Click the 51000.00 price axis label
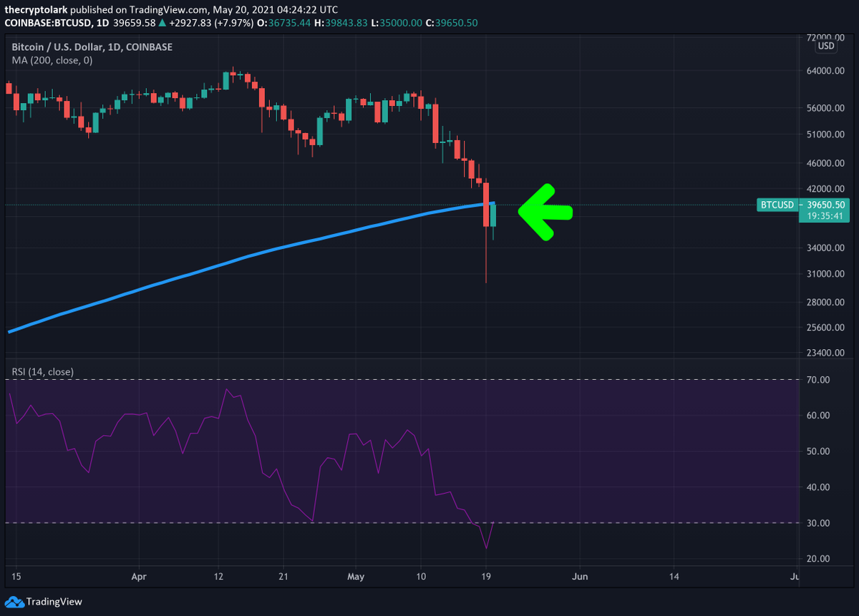The height and width of the screenshot is (616, 859). tap(825, 135)
